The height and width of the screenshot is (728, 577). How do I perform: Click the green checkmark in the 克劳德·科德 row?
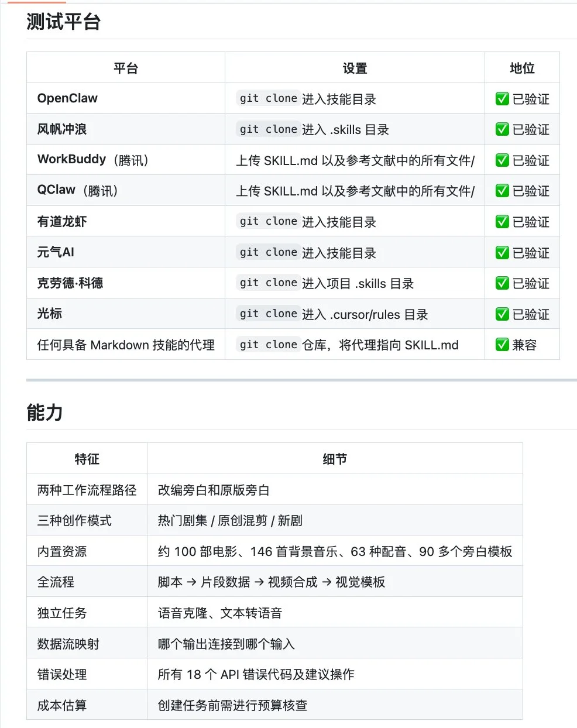502,283
